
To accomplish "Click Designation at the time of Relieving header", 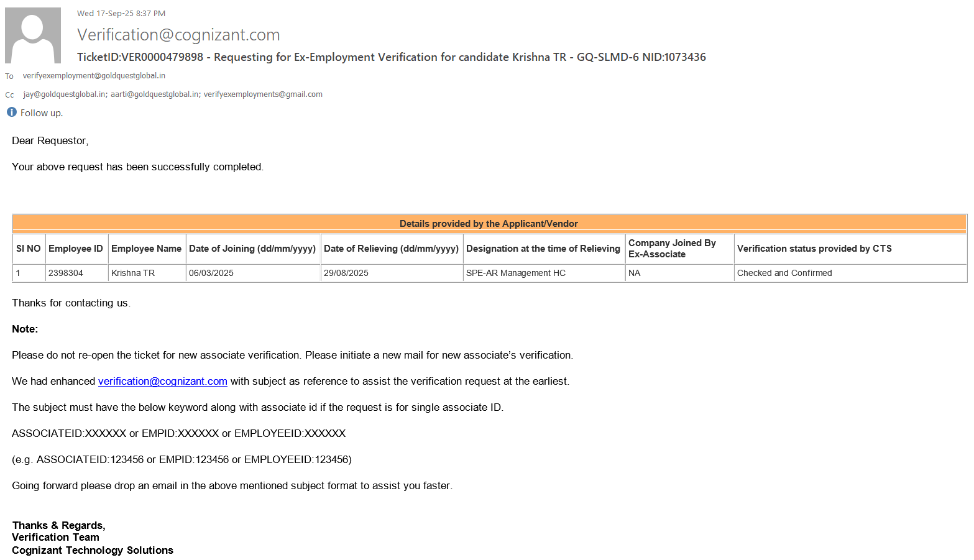I will (x=543, y=249).
